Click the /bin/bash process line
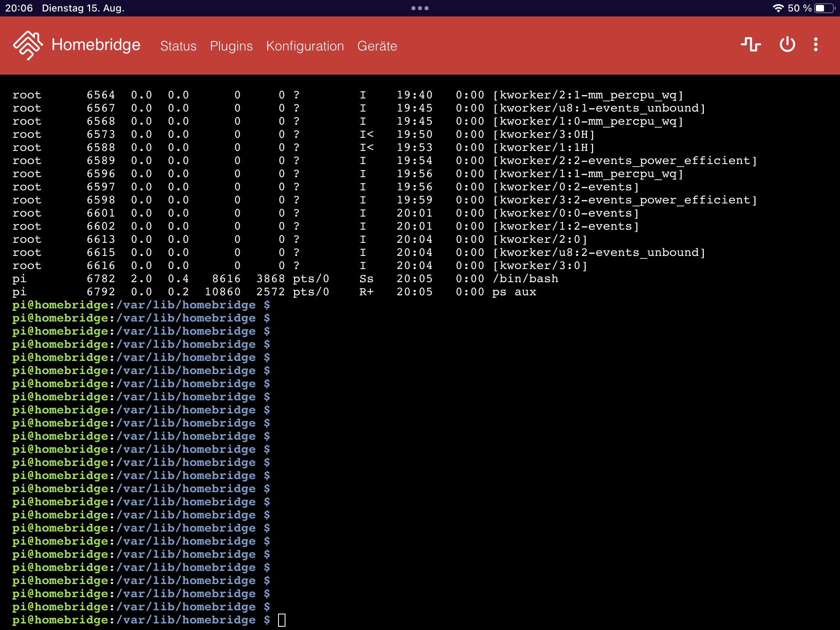Viewport: 840px width, 630px height. click(x=525, y=278)
